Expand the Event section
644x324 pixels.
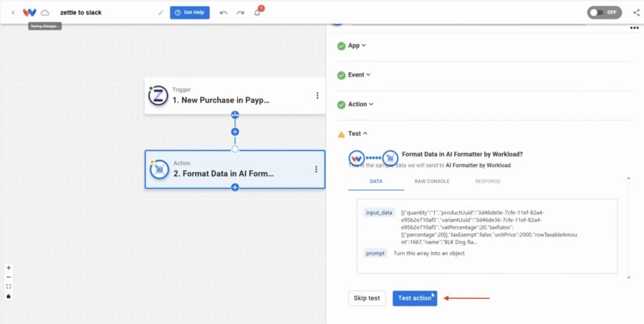[x=359, y=75]
